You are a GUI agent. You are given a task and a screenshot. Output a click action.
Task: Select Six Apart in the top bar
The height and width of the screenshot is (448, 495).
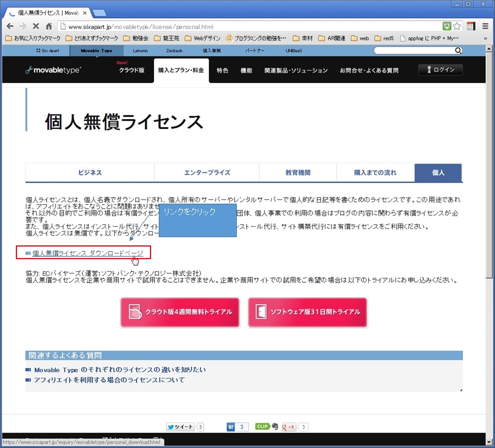(48, 51)
